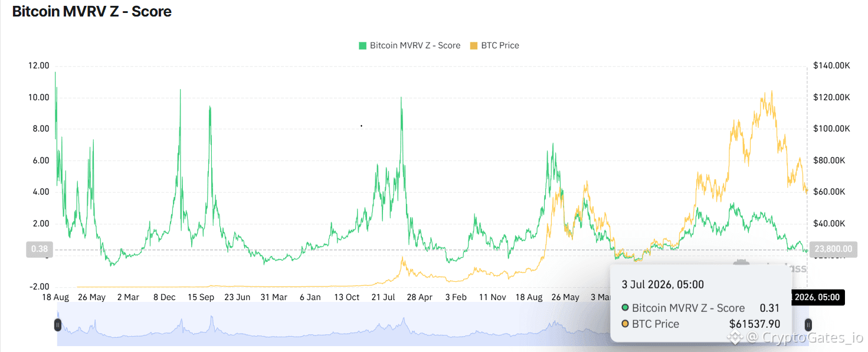Click the 28 Apr date axis label

tap(418, 297)
